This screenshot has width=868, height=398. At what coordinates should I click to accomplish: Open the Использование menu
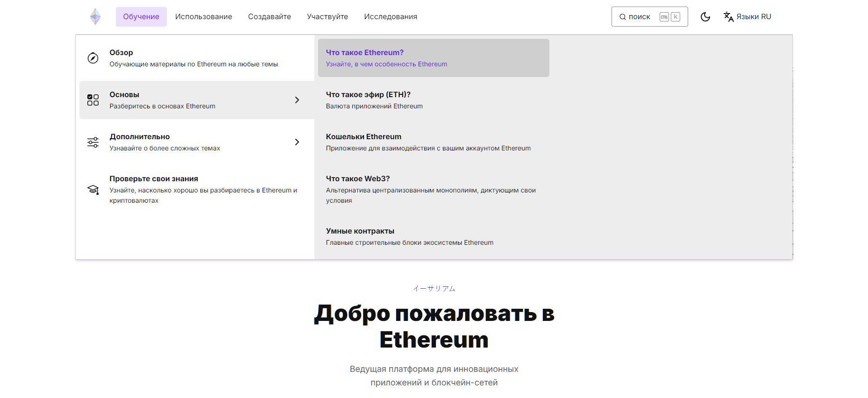[x=204, y=17]
